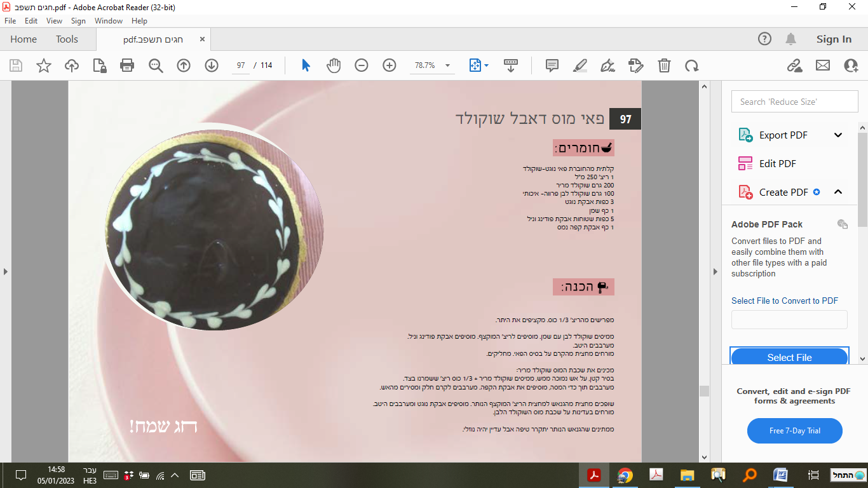Open the Window menu
Image resolution: width=868 pixels, height=488 pixels.
coord(109,21)
